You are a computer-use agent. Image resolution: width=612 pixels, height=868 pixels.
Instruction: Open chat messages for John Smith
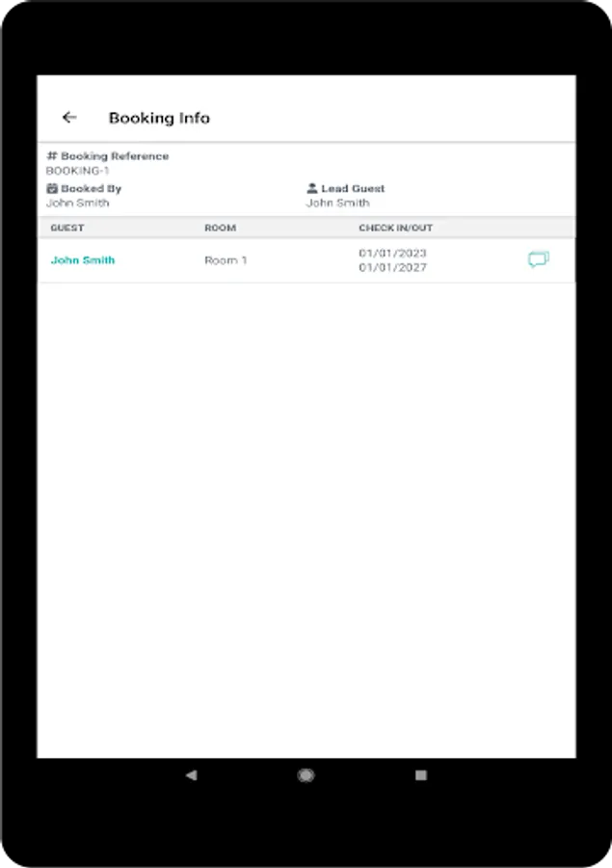pos(539,259)
